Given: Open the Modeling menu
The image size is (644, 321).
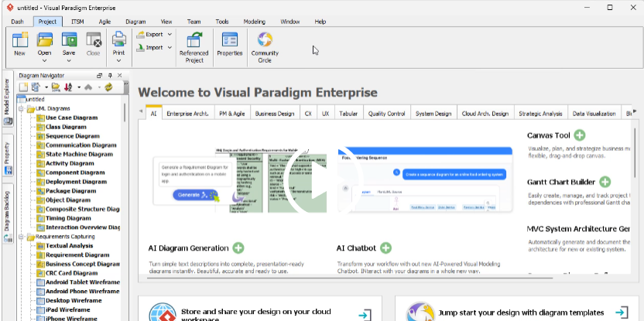Looking at the screenshot, I should tap(254, 22).
